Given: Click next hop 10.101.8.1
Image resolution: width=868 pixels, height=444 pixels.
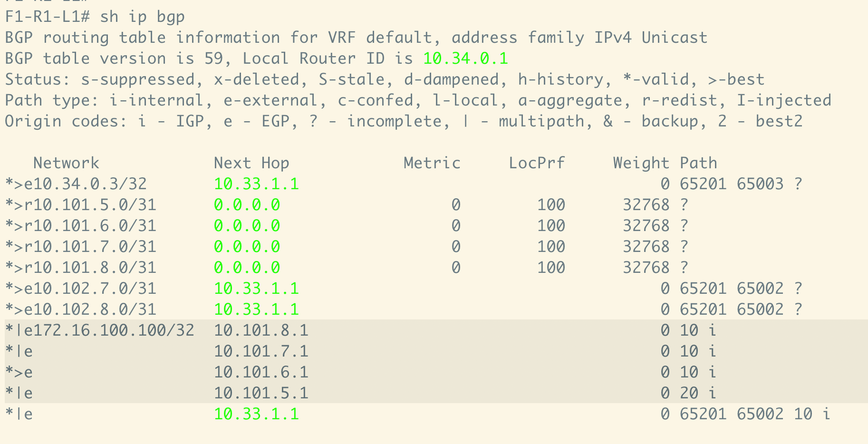Looking at the screenshot, I should (x=261, y=330).
